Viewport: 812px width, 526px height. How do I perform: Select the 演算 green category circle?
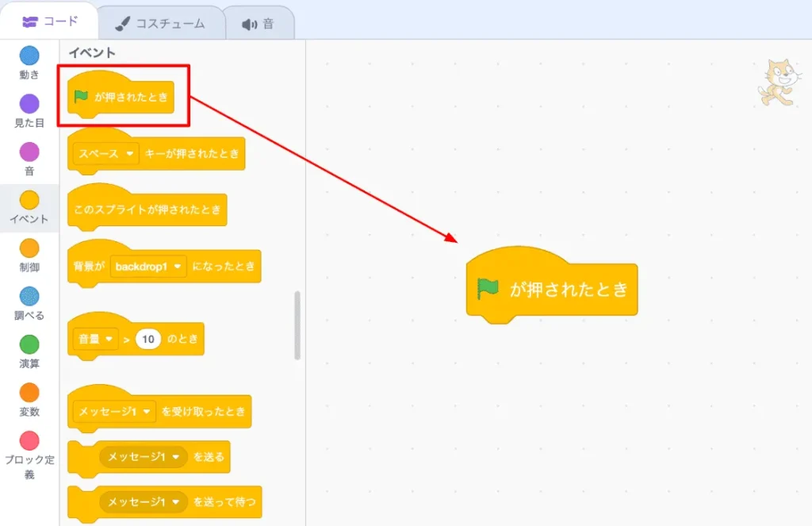point(29,344)
